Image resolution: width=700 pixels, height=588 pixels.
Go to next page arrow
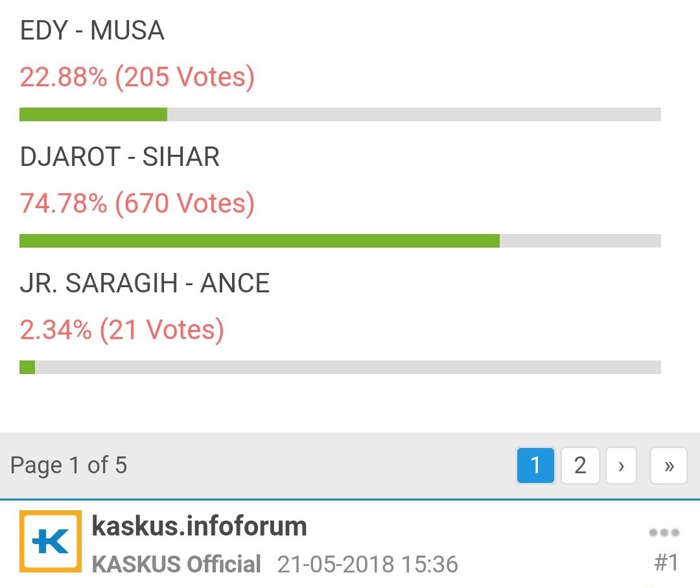(x=621, y=465)
